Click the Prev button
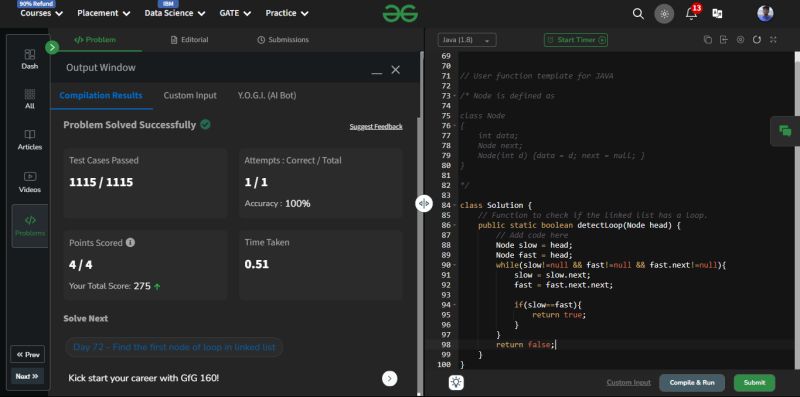Image resolution: width=800 pixels, height=397 pixels. (x=28, y=355)
